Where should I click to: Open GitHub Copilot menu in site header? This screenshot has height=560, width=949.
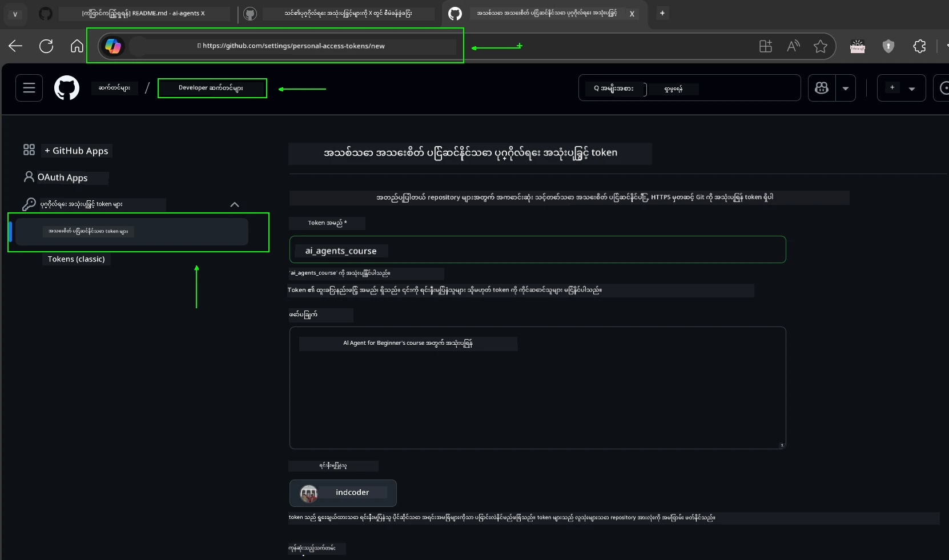point(822,88)
